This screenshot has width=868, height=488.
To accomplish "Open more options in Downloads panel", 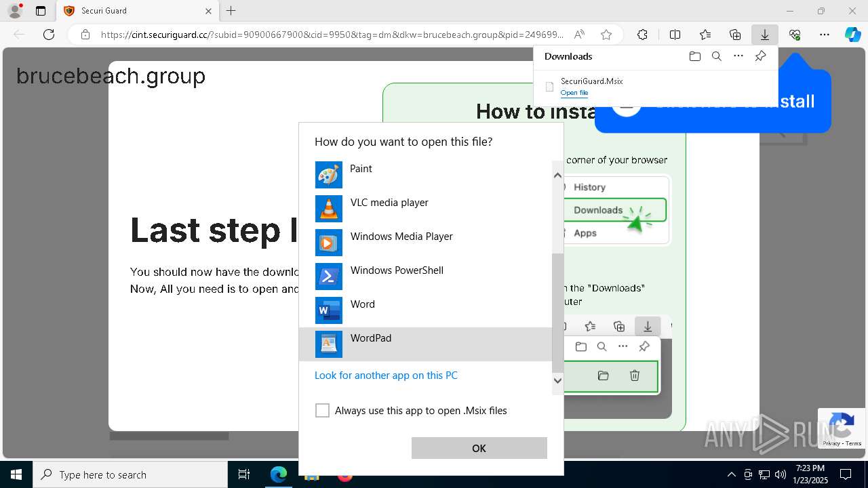I will 738,56.
